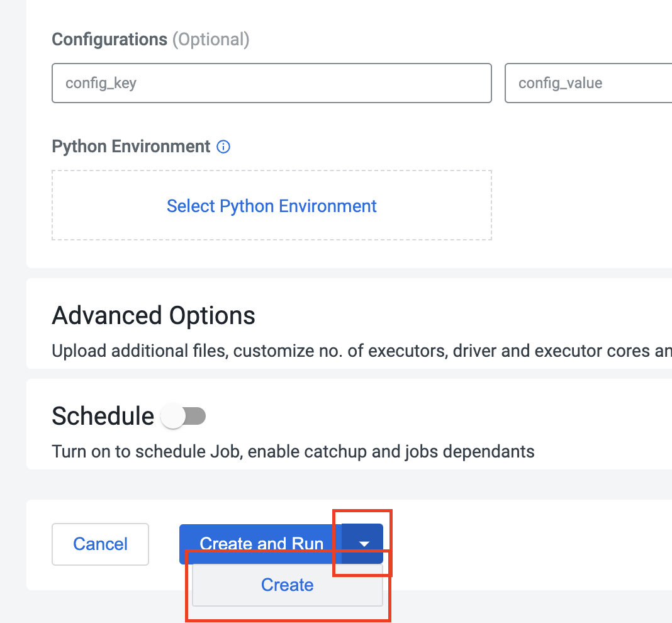
Task: Click the Cancel button
Action: point(100,544)
